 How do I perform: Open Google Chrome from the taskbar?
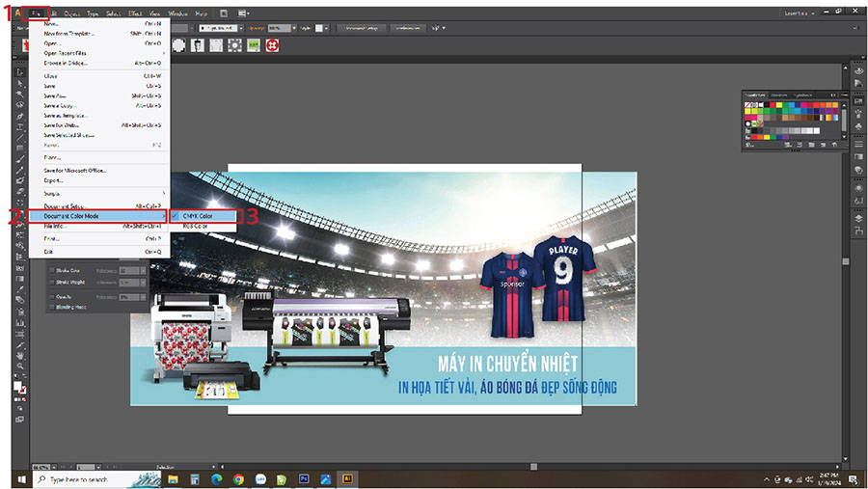point(238,478)
